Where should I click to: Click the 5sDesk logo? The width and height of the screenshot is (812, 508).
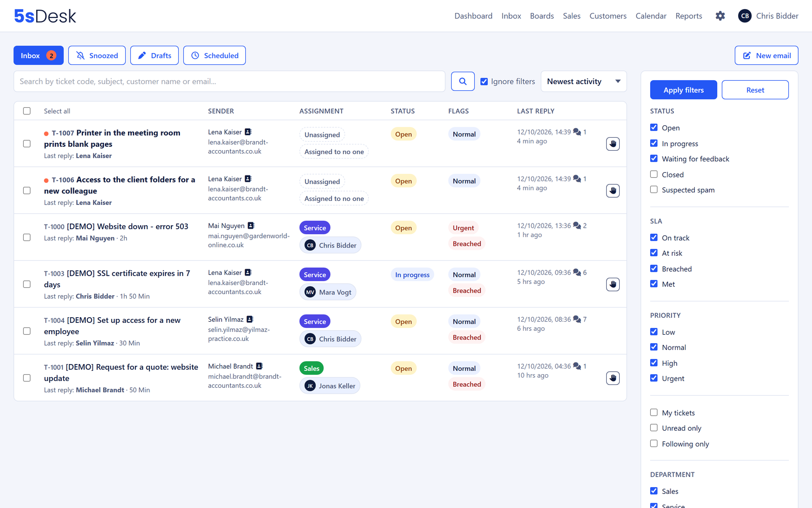pyautogui.click(x=45, y=16)
